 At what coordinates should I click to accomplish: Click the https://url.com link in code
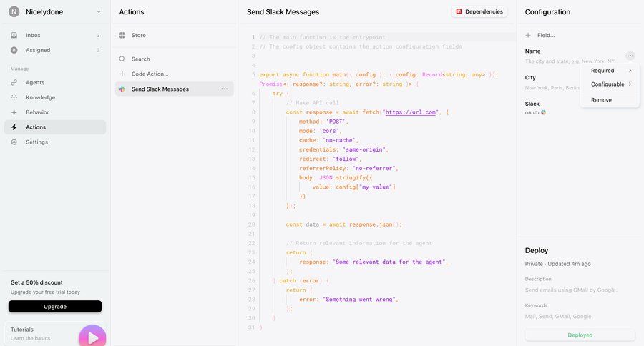(x=410, y=112)
